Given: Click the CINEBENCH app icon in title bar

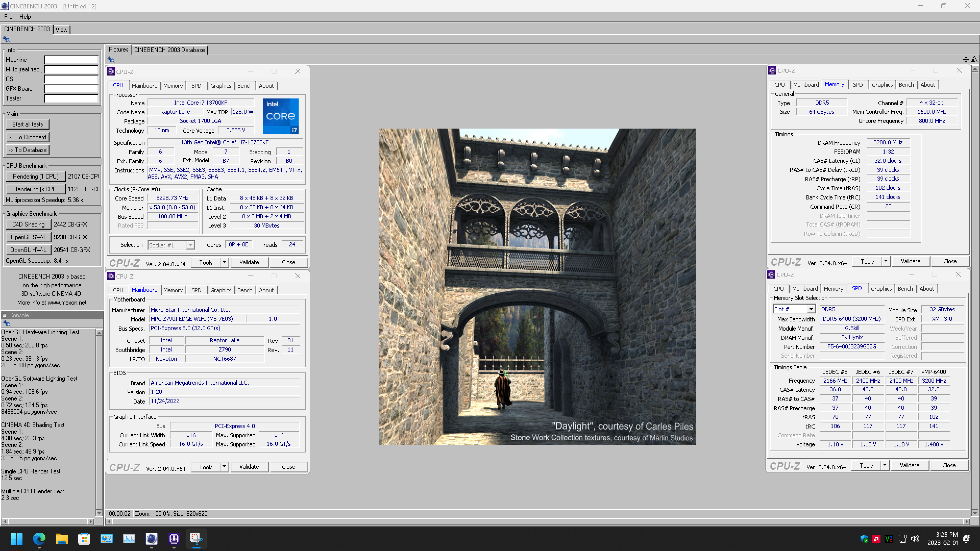Looking at the screenshot, I should (x=5, y=6).
